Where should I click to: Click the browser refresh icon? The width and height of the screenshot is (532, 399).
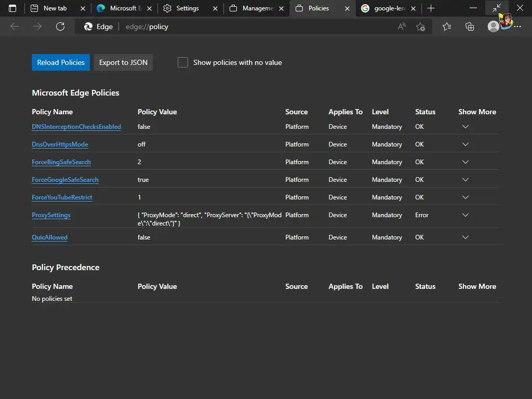coord(60,26)
